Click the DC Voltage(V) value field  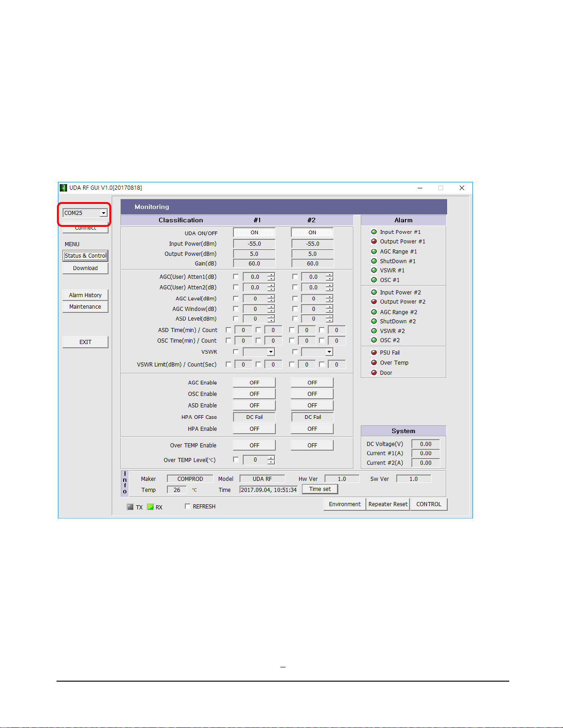click(x=426, y=444)
